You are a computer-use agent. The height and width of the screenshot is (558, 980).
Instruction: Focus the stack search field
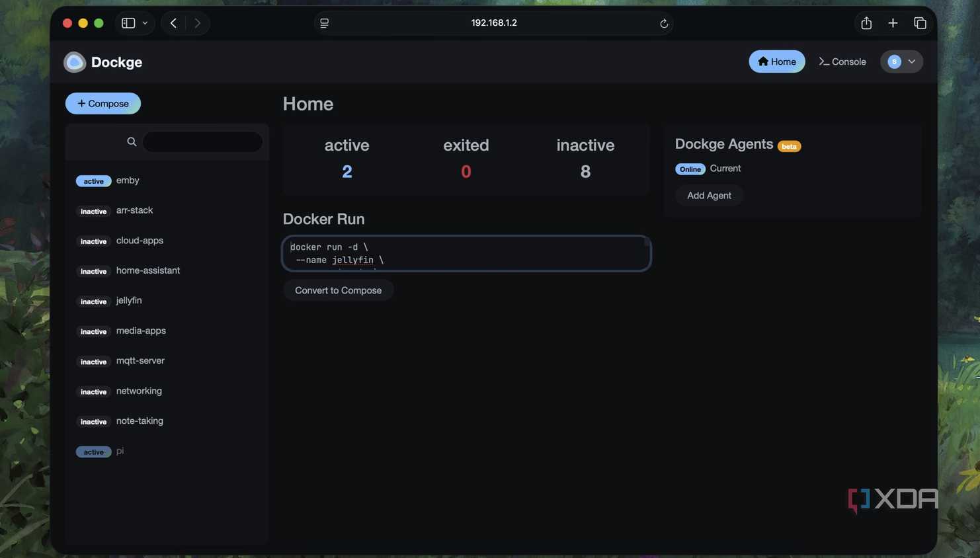(x=202, y=141)
